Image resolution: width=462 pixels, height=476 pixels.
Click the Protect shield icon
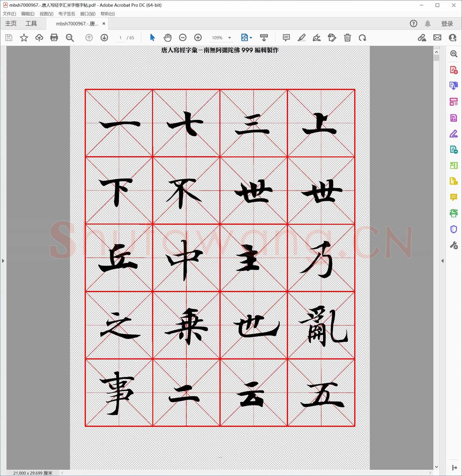[x=453, y=229]
